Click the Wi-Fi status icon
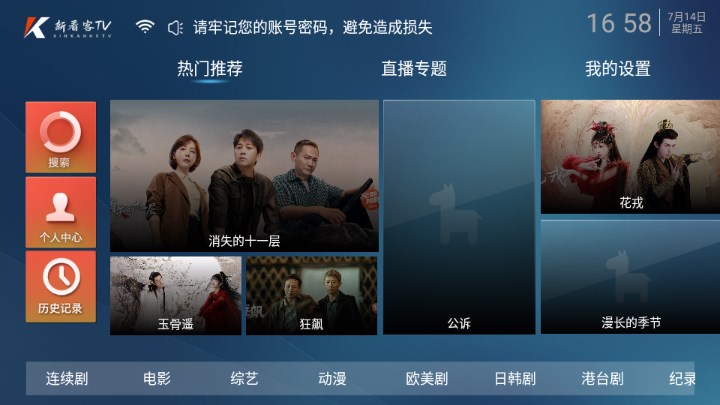The height and width of the screenshot is (405, 720). click(145, 27)
